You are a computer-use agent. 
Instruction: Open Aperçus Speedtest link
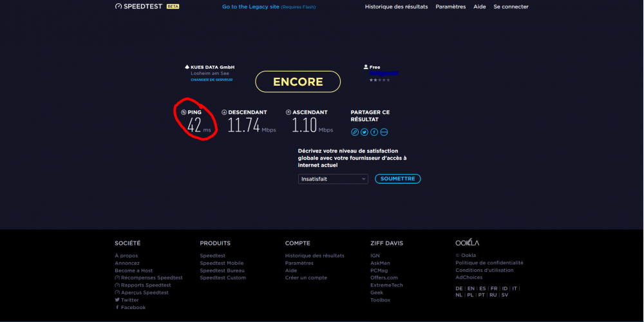tap(142, 292)
